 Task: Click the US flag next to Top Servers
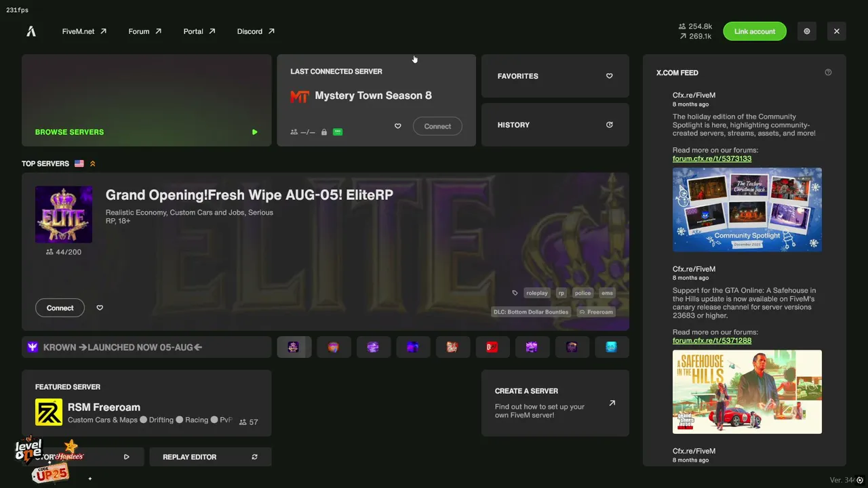pos(79,163)
